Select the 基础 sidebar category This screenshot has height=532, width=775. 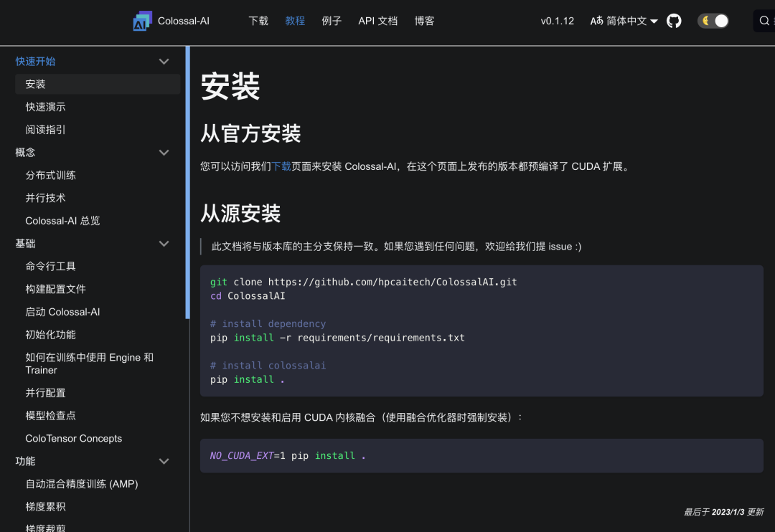(x=25, y=244)
